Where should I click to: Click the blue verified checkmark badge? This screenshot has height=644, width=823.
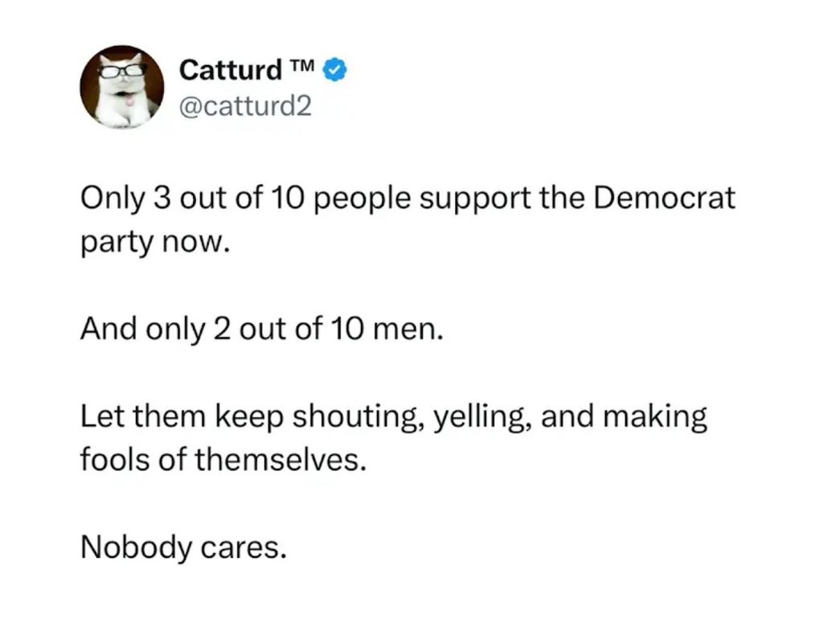point(335,71)
